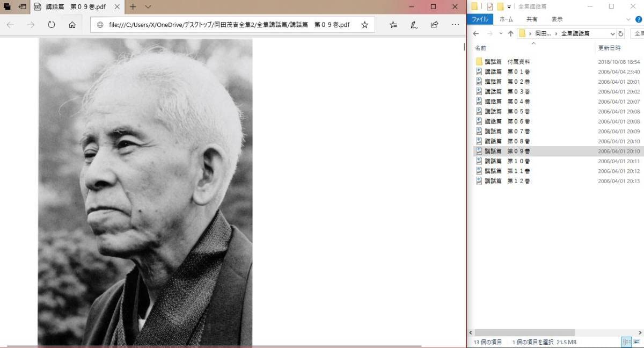Go up one folder level in Explorer

(510, 34)
